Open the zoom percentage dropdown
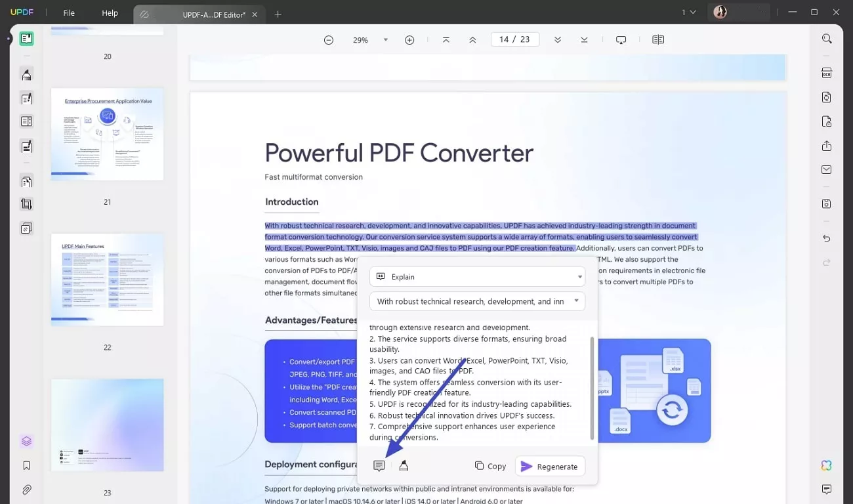Image resolution: width=853 pixels, height=504 pixels. [x=386, y=40]
